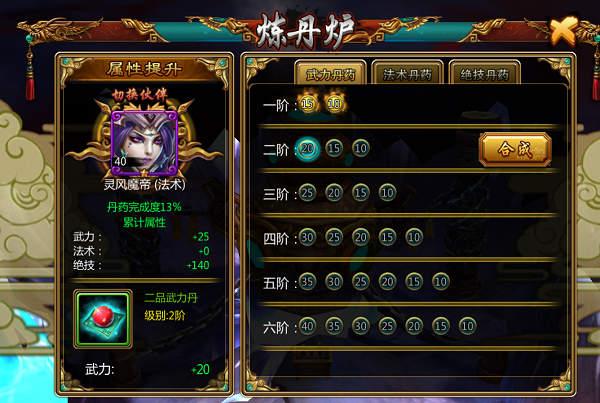Choose the 15 pill in 四阶 row
The image size is (600, 403).
point(387,237)
